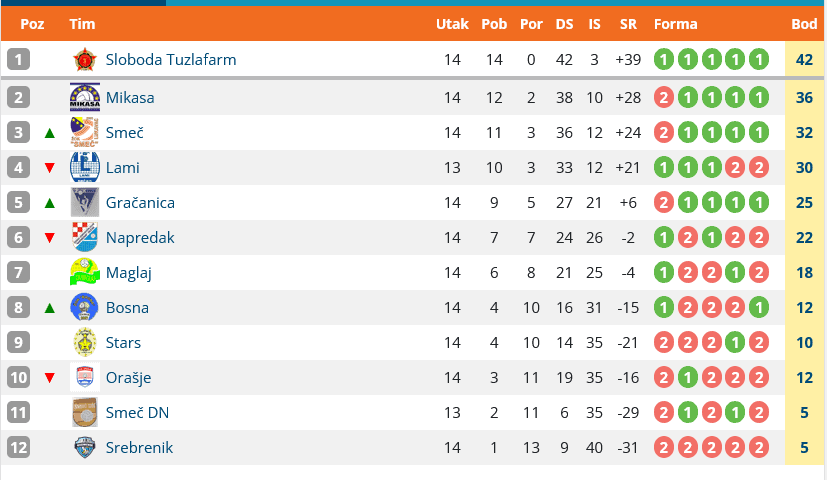This screenshot has width=827, height=480.
Task: Open the Smeč team link
Action: coord(126,133)
